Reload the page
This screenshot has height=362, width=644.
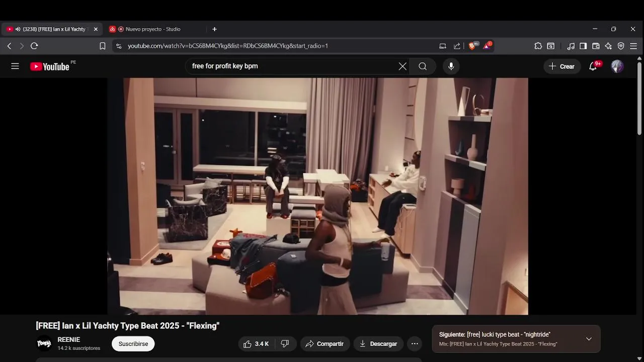tap(34, 46)
